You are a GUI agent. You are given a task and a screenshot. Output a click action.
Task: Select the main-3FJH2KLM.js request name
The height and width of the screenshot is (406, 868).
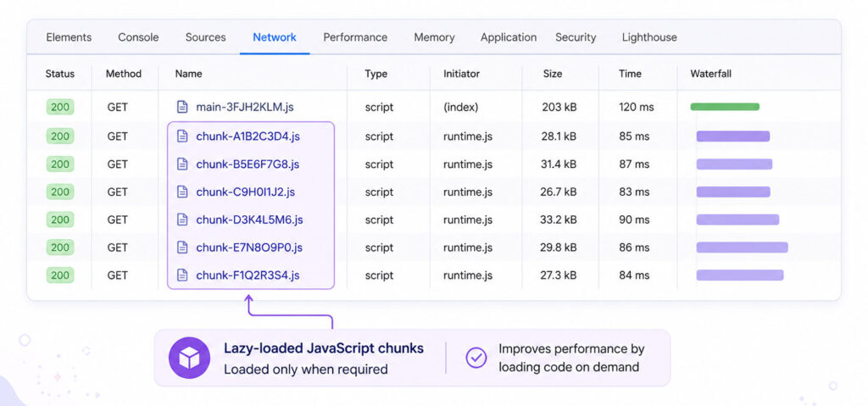pos(245,107)
